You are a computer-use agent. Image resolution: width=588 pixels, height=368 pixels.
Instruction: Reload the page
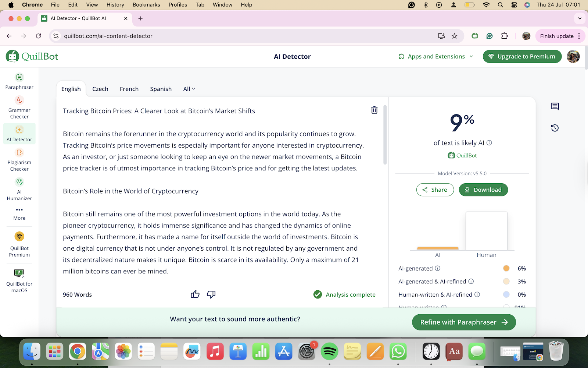38,36
